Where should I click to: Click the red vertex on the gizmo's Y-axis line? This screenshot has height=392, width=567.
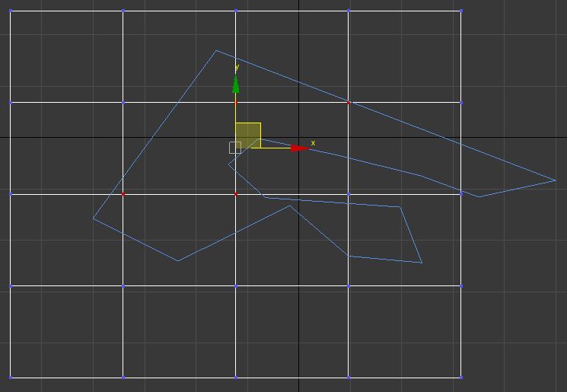pyautogui.click(x=236, y=103)
